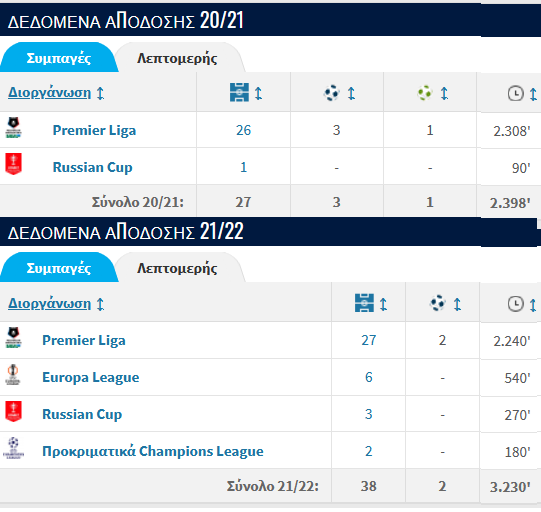
Task: Click the 26 appearances number for Premier Liga
Action: point(243,130)
